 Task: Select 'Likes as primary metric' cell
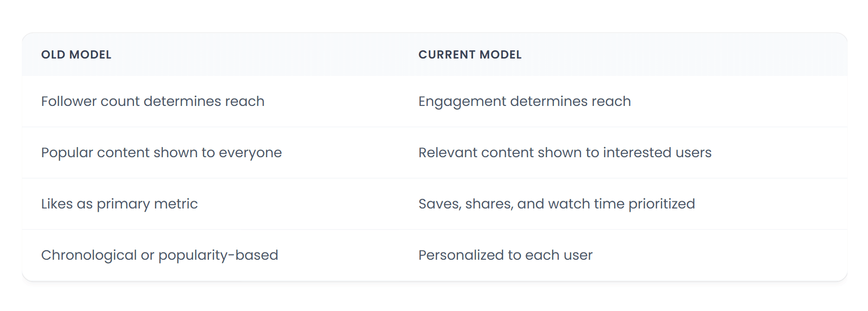(119, 204)
